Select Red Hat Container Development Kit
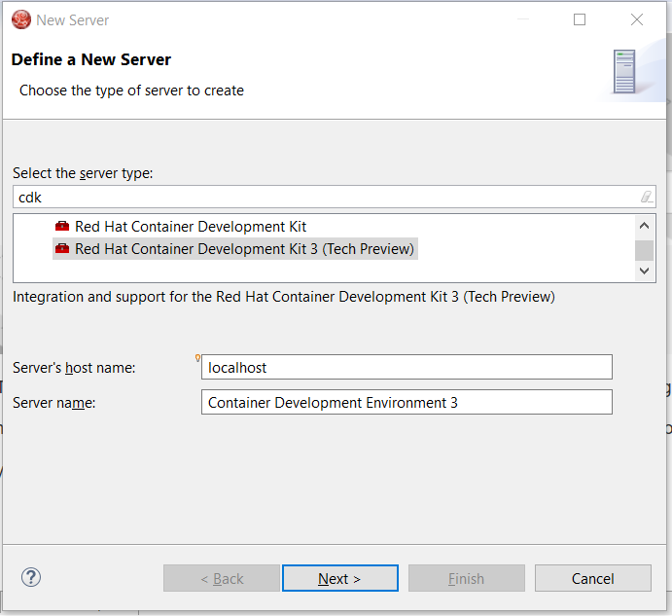 [191, 227]
